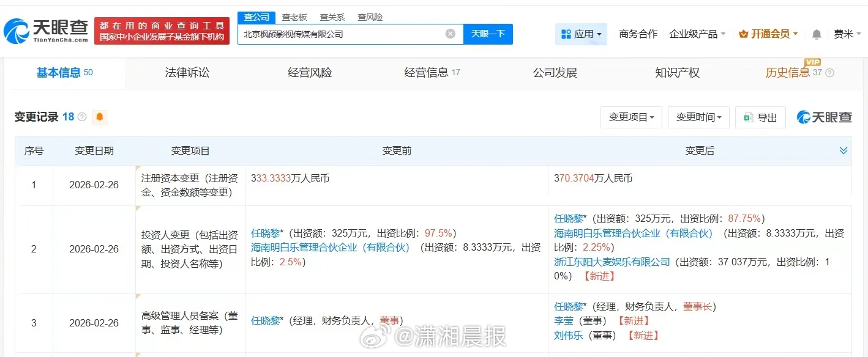Open the 开通会员 dropdown

[x=768, y=34]
